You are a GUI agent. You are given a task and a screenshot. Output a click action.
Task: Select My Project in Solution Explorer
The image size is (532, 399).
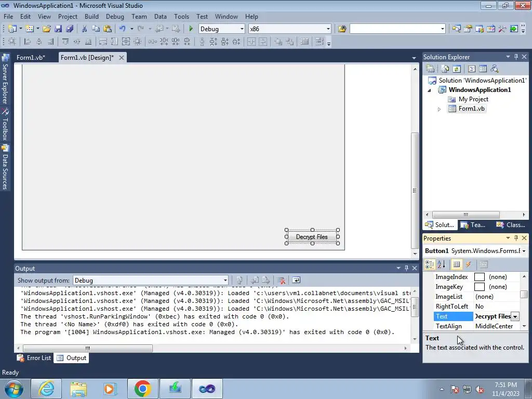[473, 99]
